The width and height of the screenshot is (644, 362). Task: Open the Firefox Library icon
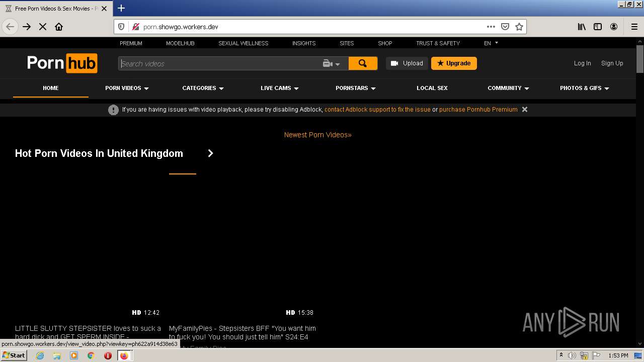[582, 27]
